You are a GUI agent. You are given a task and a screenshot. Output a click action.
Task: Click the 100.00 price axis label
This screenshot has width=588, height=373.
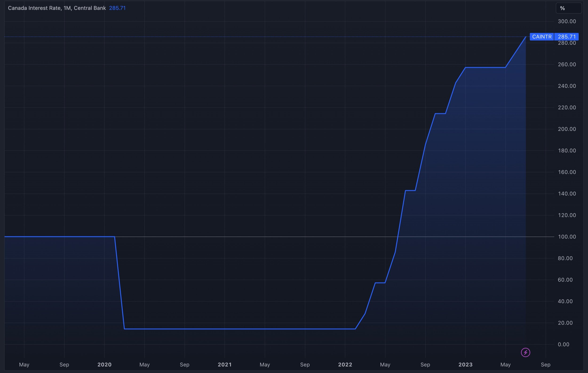click(567, 237)
